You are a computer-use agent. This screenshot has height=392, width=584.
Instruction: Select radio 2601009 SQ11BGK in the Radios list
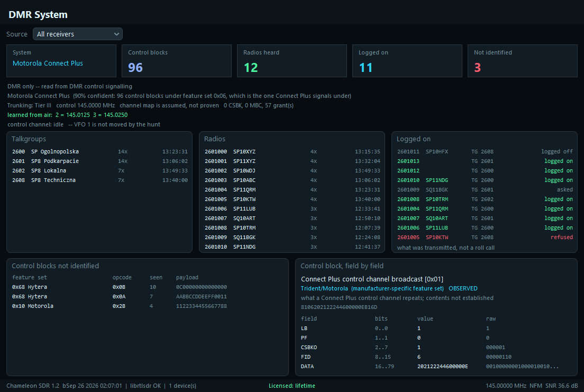click(x=292, y=238)
